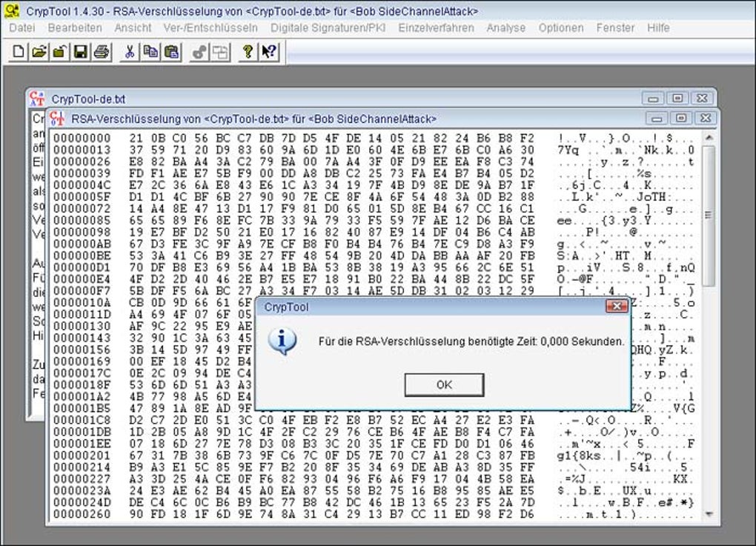Viewport: 756px width, 546px height.
Task: Open the Digitale Signaturen/PKI menu
Action: coord(328,28)
